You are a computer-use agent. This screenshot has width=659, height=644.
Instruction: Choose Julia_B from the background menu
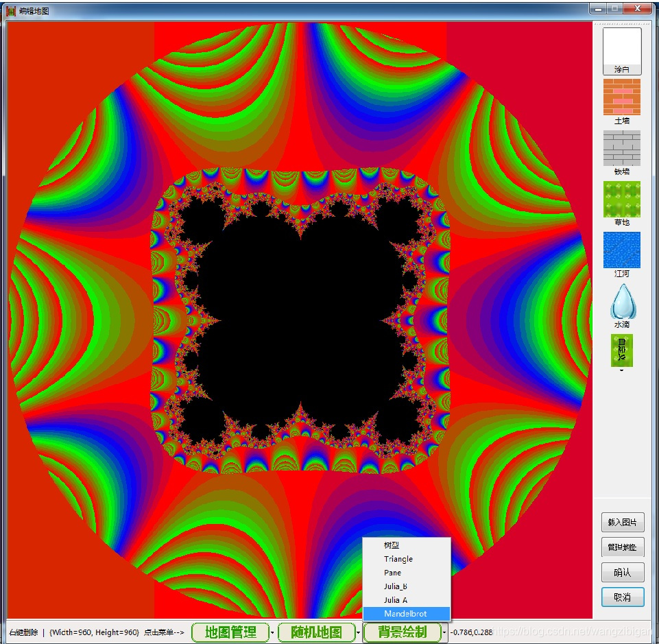click(x=407, y=586)
